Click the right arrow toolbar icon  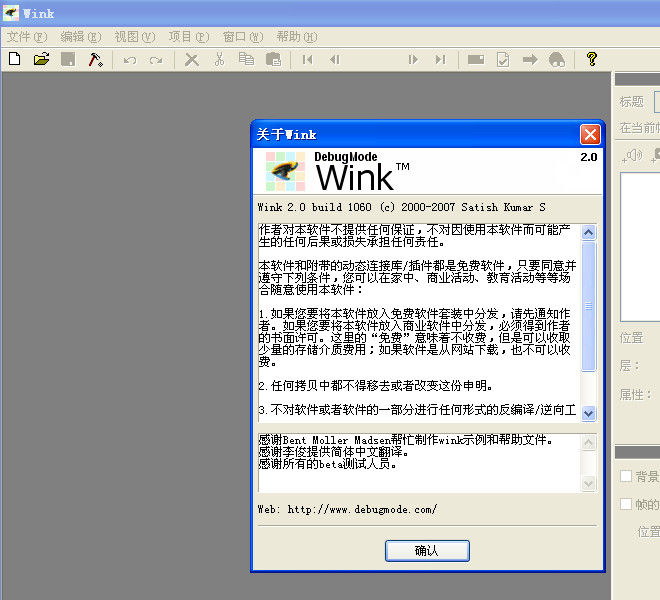[x=530, y=60]
